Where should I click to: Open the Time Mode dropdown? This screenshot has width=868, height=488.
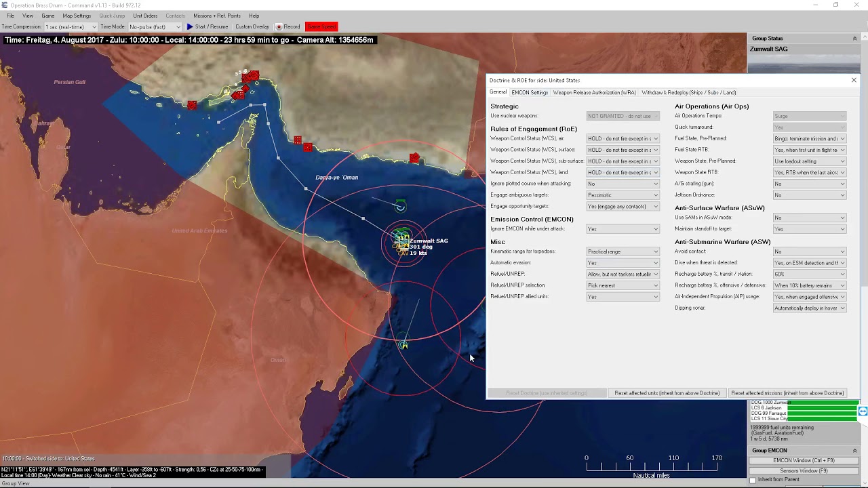coord(155,26)
